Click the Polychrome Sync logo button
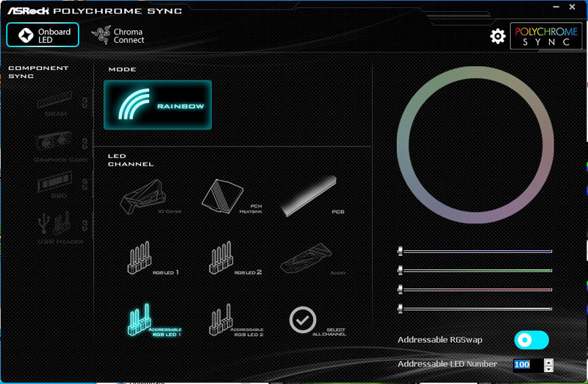 pyautogui.click(x=546, y=36)
